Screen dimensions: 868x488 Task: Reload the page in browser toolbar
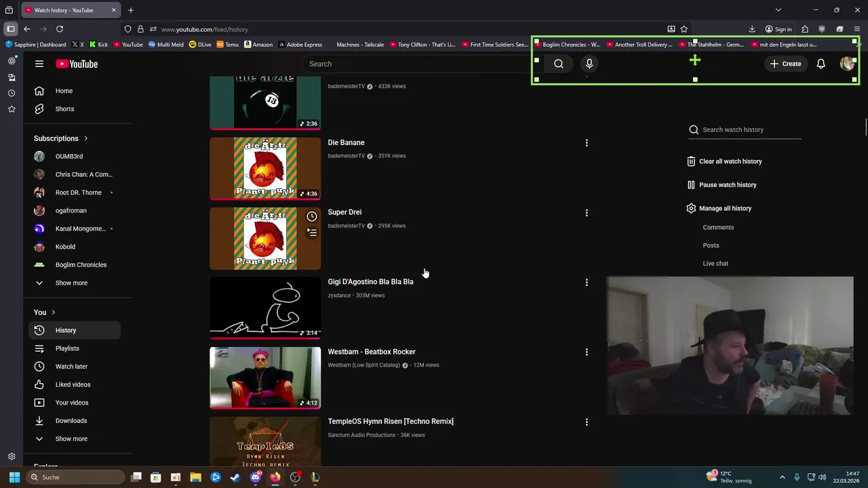click(60, 29)
